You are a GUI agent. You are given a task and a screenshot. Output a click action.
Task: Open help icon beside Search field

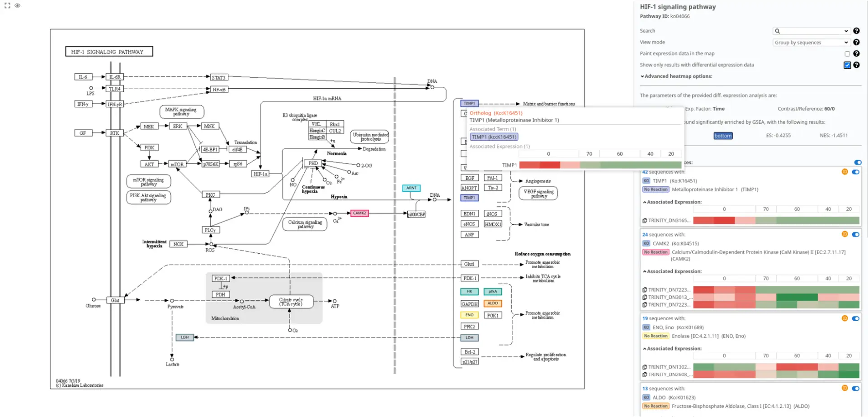point(856,31)
